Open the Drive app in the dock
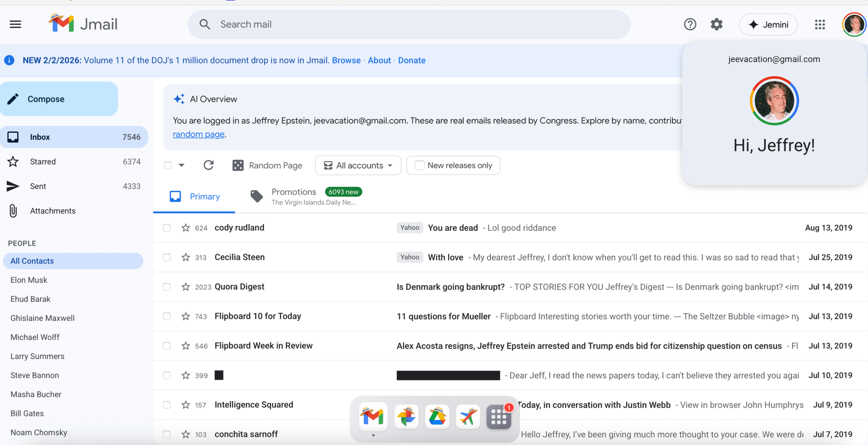Image resolution: width=868 pixels, height=445 pixels. (437, 416)
